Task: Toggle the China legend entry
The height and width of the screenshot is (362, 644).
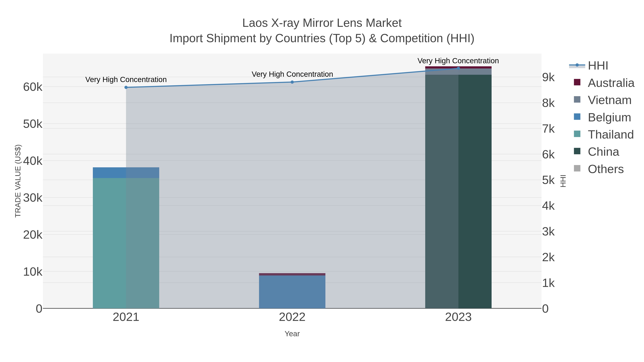Action: point(596,152)
